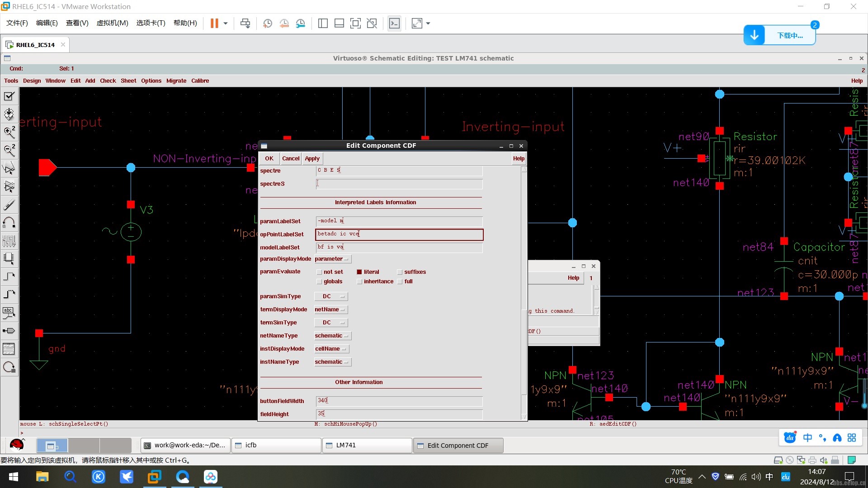
Task: Click the Red Hat applications menu icon
Action: pyautogui.click(x=17, y=445)
